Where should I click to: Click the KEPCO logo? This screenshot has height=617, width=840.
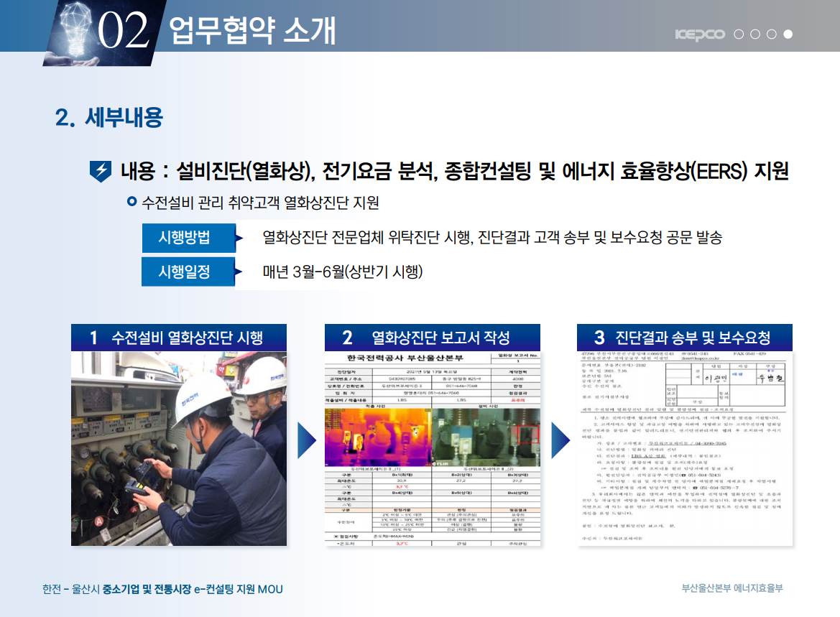point(701,34)
